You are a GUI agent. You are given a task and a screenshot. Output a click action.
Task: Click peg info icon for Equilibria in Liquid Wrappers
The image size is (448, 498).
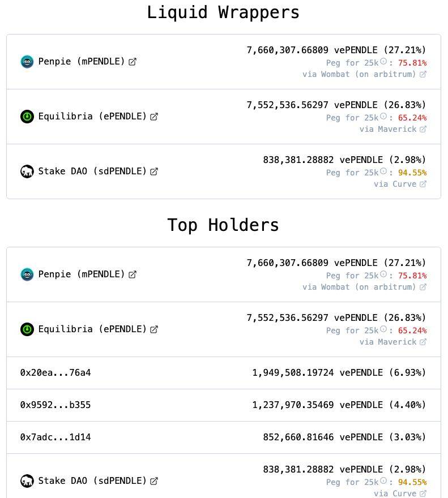coord(383,116)
